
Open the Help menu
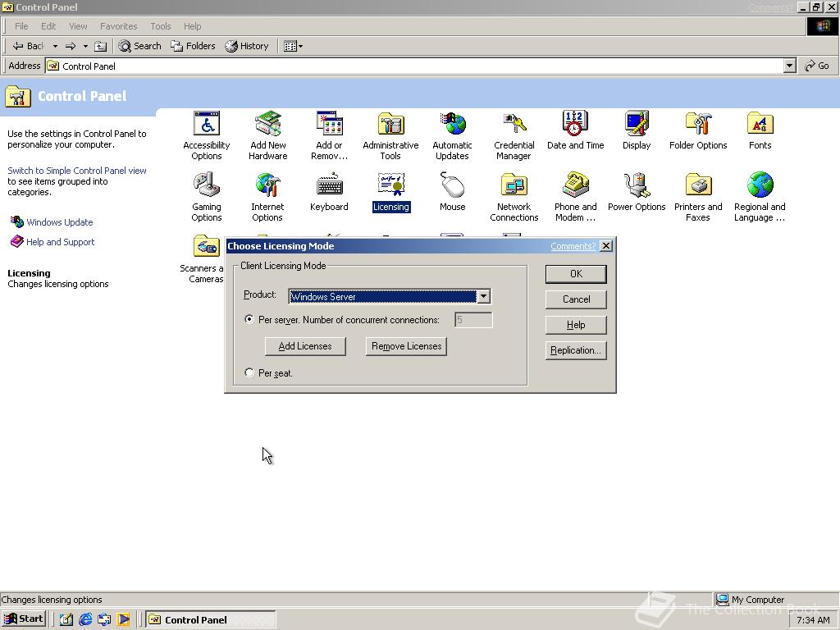click(x=192, y=26)
